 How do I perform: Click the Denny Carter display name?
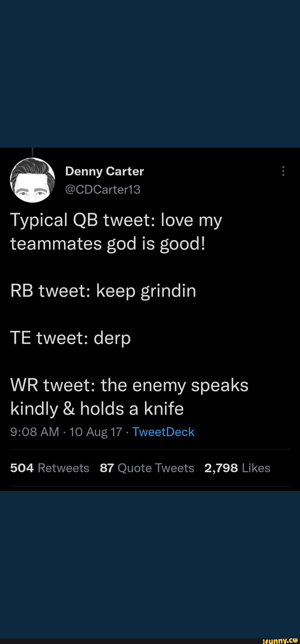click(x=105, y=171)
